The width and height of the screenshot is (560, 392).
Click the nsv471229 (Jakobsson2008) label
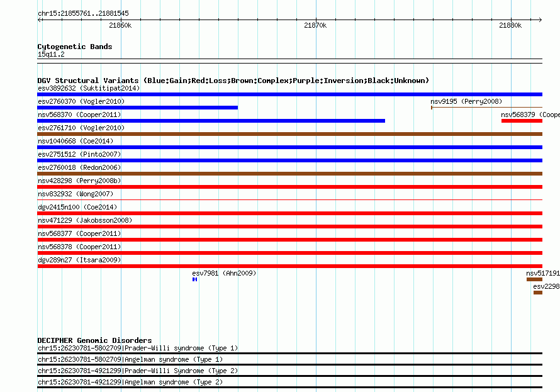(x=85, y=220)
